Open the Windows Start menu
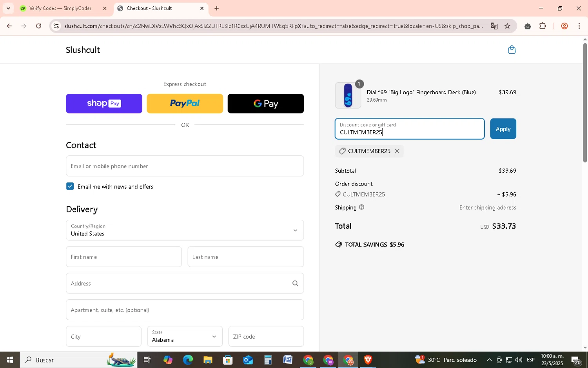588x368 pixels. click(10, 360)
